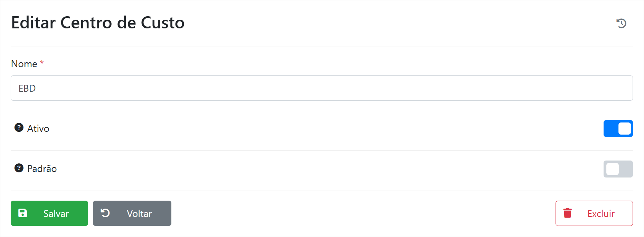644x237 pixels.
Task: Click the undo arrow icon on Voltar
Action: [x=105, y=213]
